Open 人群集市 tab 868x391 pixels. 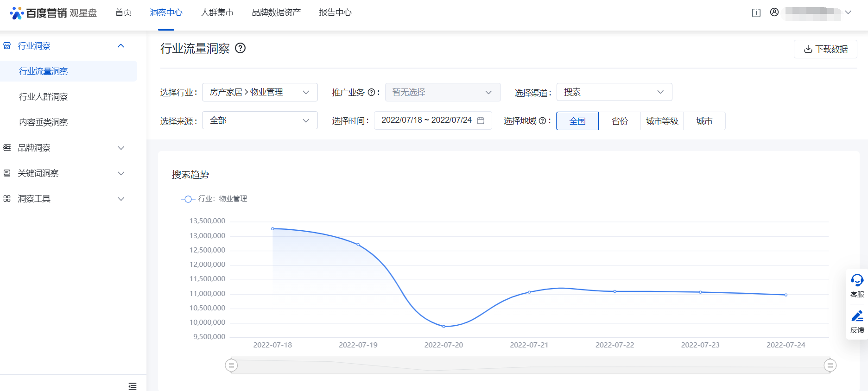217,13
